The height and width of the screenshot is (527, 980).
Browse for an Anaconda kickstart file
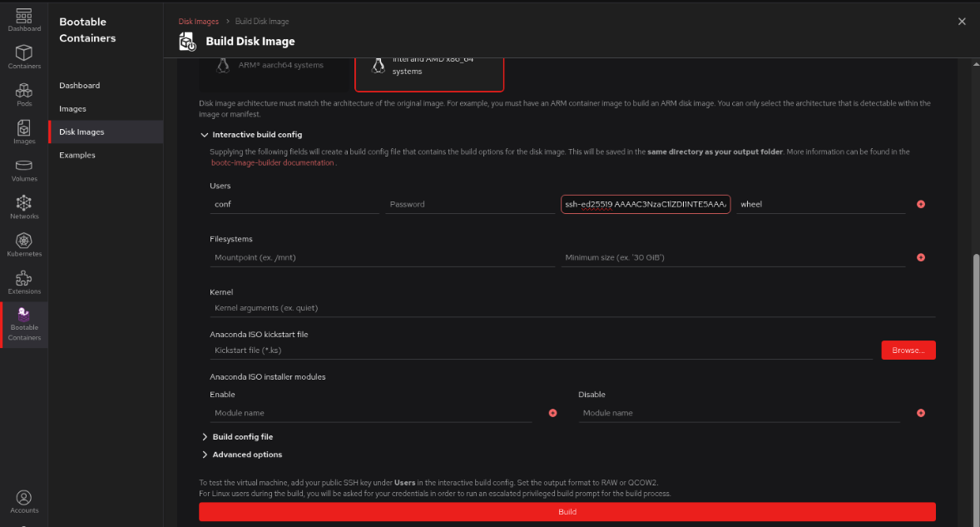[x=908, y=351]
